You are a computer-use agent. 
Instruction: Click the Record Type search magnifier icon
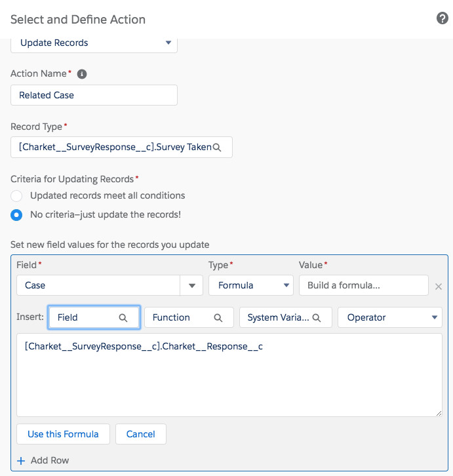click(x=218, y=148)
